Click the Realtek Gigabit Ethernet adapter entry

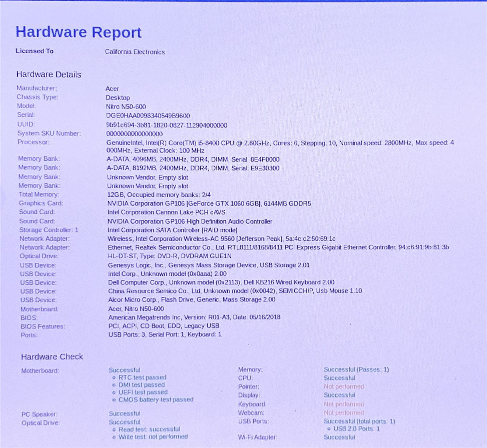[278, 247]
